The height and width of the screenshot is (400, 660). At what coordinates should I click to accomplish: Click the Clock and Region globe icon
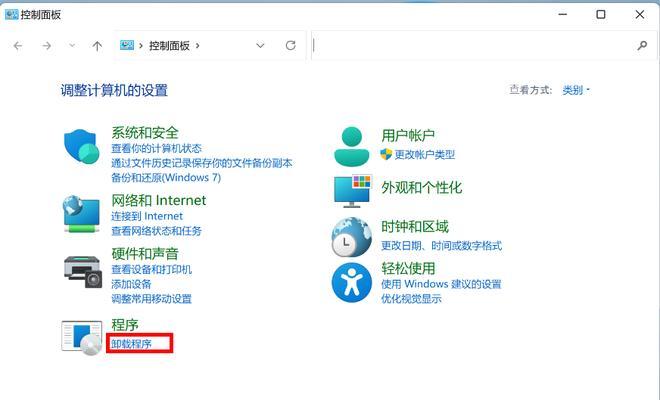pos(351,237)
